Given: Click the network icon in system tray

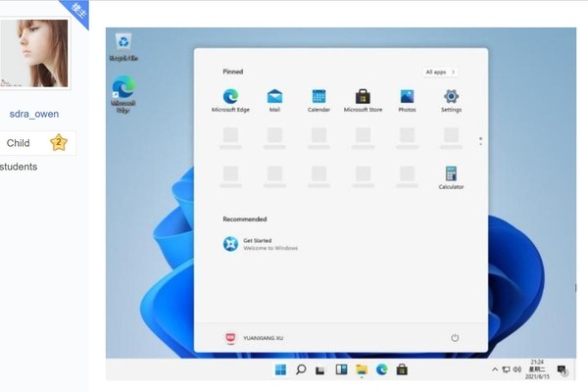Looking at the screenshot, I should pos(507,369).
